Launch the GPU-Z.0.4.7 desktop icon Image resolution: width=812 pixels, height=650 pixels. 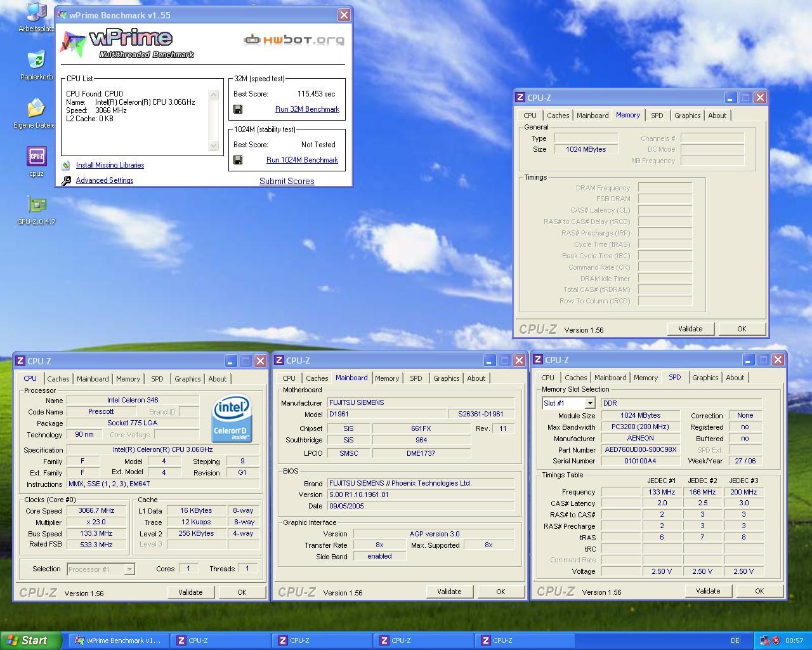click(x=36, y=210)
